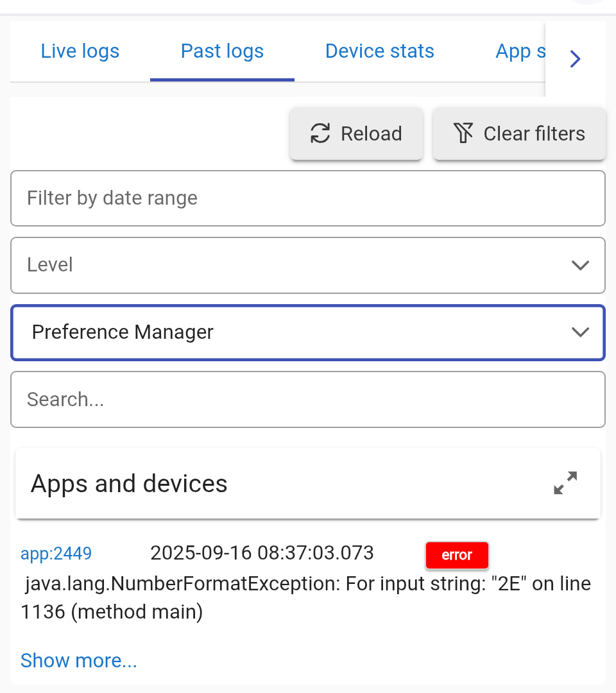Open the Device stats tab
This screenshot has width=616, height=693.
click(380, 51)
